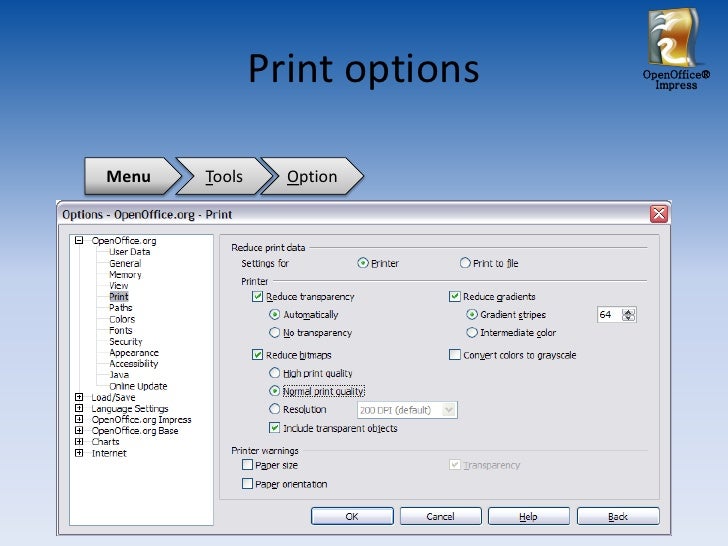
Task: Enable Convert colors to grayscale
Action: (455, 355)
